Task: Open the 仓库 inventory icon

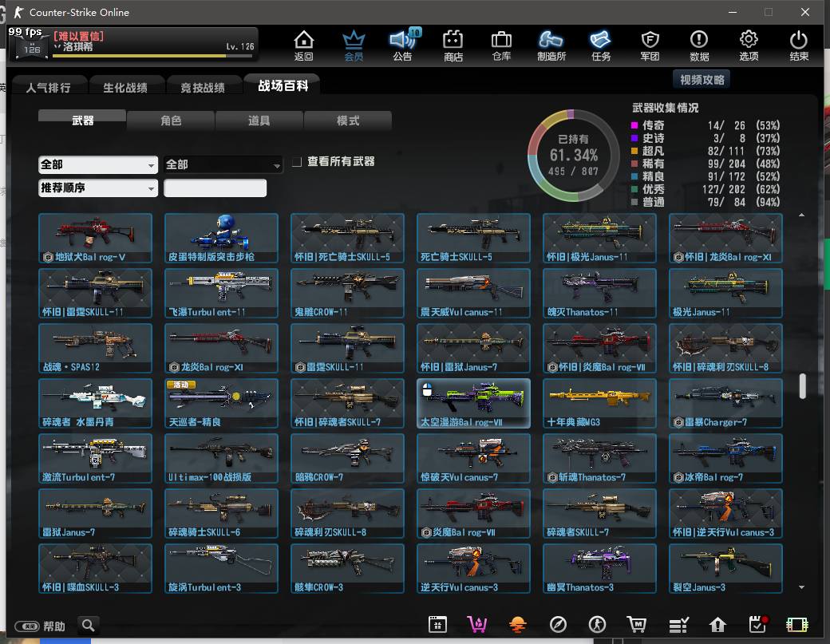Action: click(x=501, y=45)
